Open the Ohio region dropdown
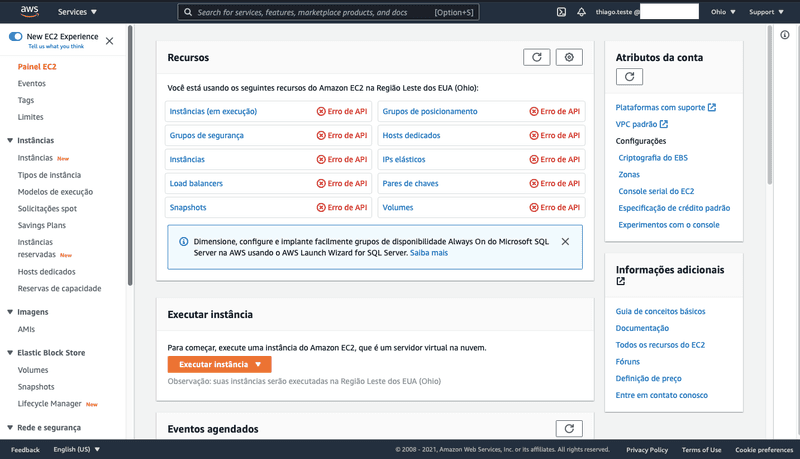 [x=723, y=12]
